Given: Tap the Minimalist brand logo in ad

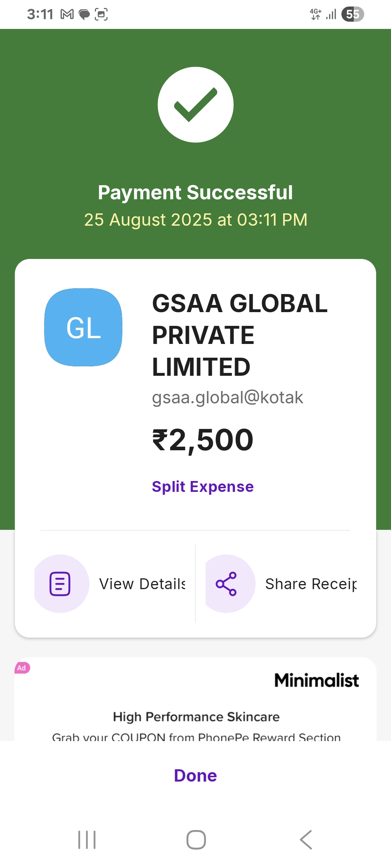Looking at the screenshot, I should pos(316,680).
